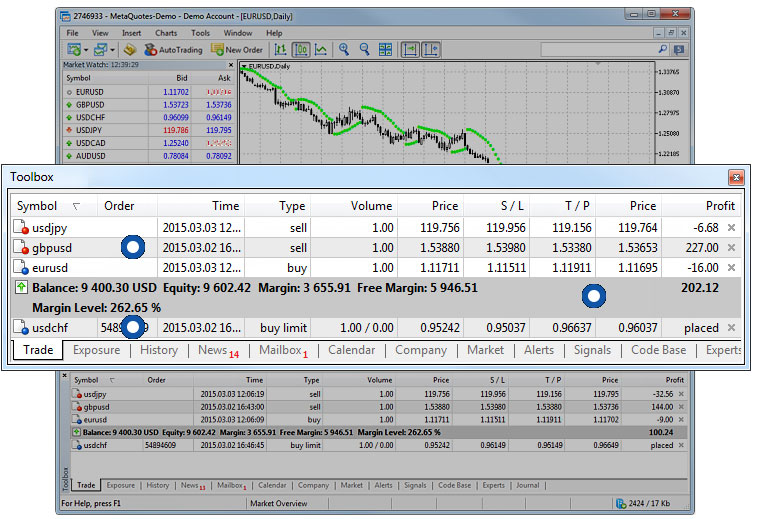This screenshot has height=519, width=757.
Task: Select the usdchf buy limit row in docked Toolbox
Action: (x=379, y=445)
